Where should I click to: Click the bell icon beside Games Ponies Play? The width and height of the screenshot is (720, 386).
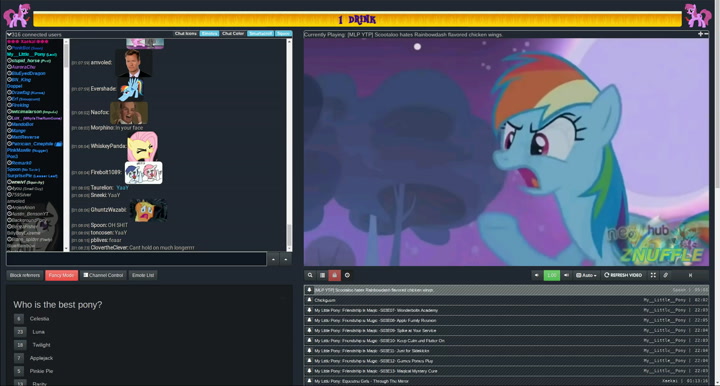(309, 360)
